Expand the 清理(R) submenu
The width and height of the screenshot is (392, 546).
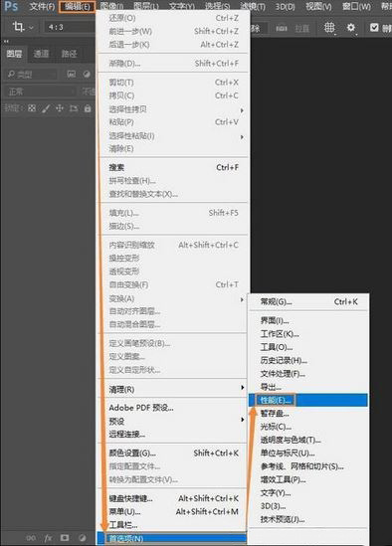click(x=173, y=389)
